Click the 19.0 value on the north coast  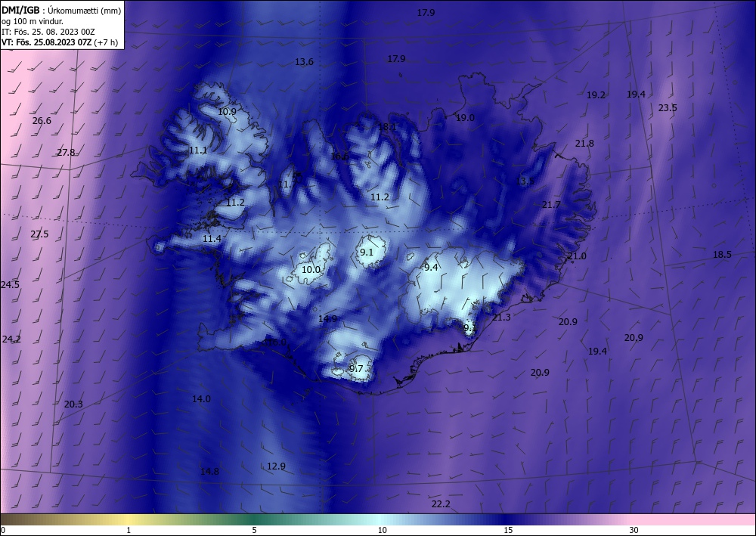[465, 118]
